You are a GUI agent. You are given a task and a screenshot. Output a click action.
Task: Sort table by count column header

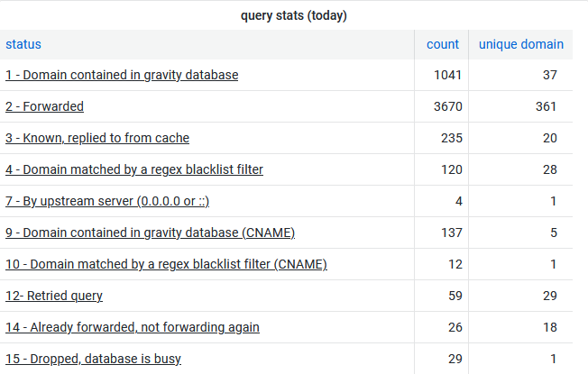click(x=443, y=44)
